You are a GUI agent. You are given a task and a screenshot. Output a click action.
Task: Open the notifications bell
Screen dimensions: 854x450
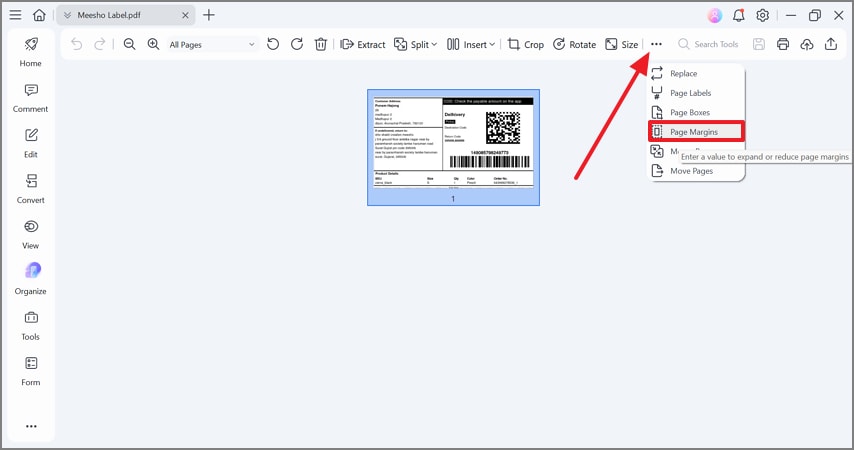tap(739, 15)
